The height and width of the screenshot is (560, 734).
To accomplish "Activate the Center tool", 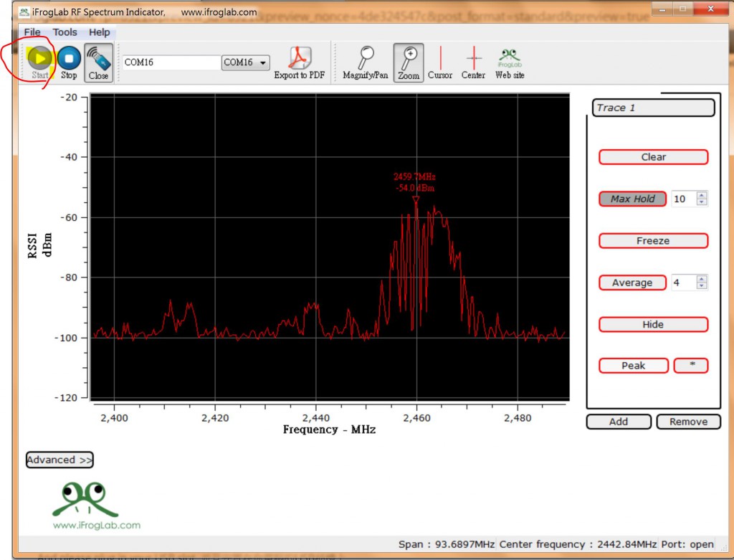I will click(473, 63).
